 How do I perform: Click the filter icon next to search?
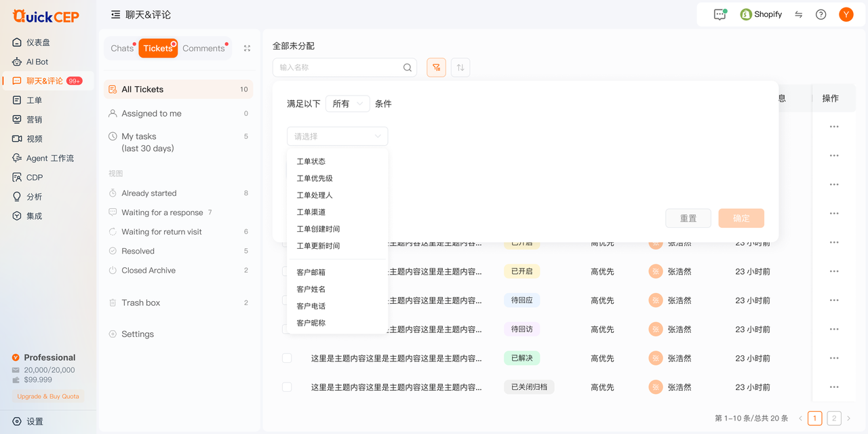click(x=436, y=67)
